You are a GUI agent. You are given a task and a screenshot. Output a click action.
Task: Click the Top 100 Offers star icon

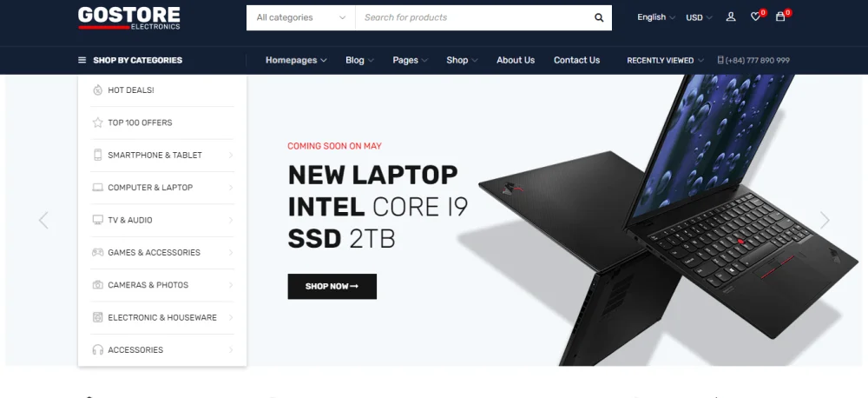point(98,123)
